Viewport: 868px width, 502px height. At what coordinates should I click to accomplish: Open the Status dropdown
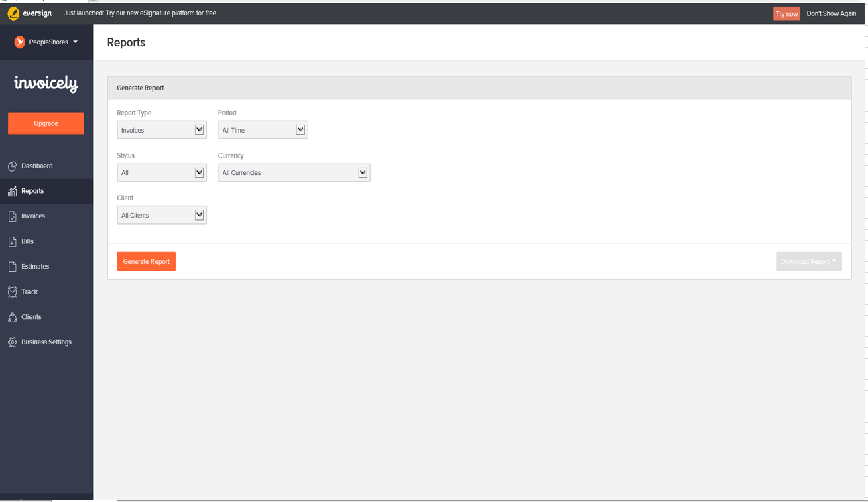pos(162,172)
